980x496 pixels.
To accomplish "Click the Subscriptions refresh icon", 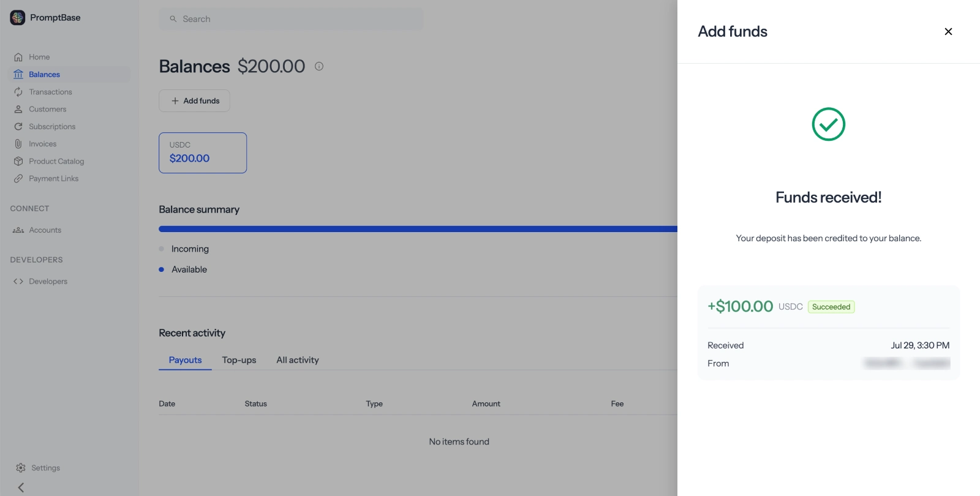I will (x=18, y=127).
